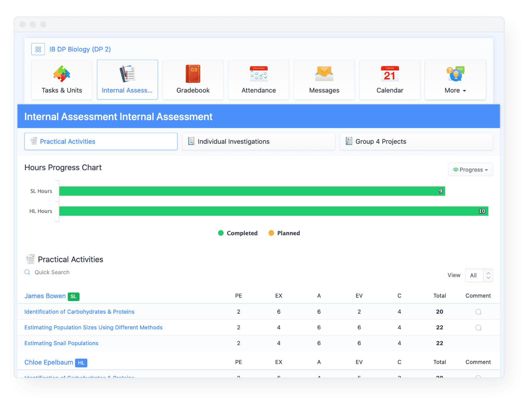532x407 pixels.
Task: Click the View selector up-down arrows
Action: click(x=488, y=275)
